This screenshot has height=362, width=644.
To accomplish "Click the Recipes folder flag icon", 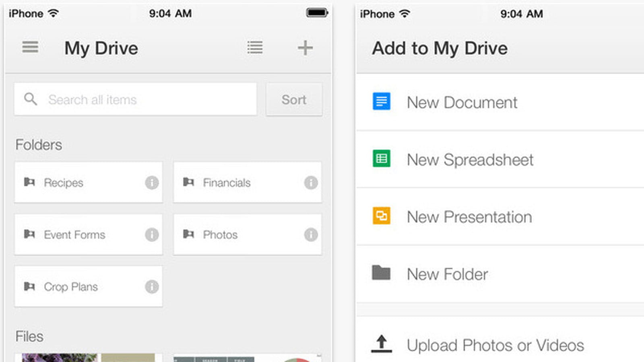I will 29,182.
